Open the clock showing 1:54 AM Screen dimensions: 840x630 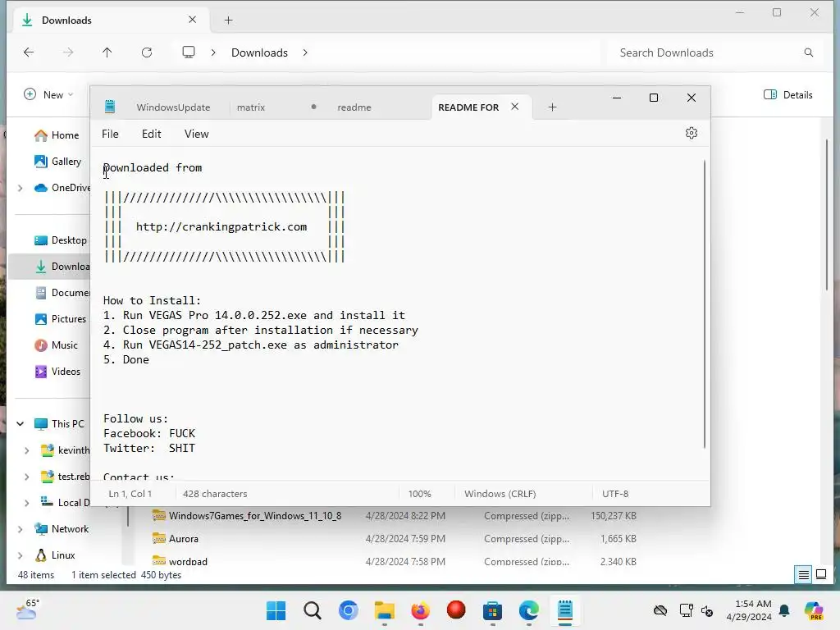point(749,610)
